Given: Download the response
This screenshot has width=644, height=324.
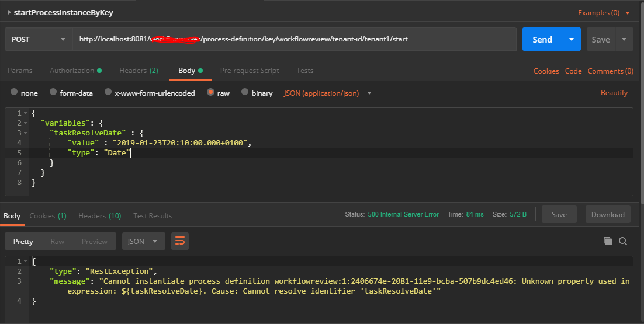Looking at the screenshot, I should (608, 214).
